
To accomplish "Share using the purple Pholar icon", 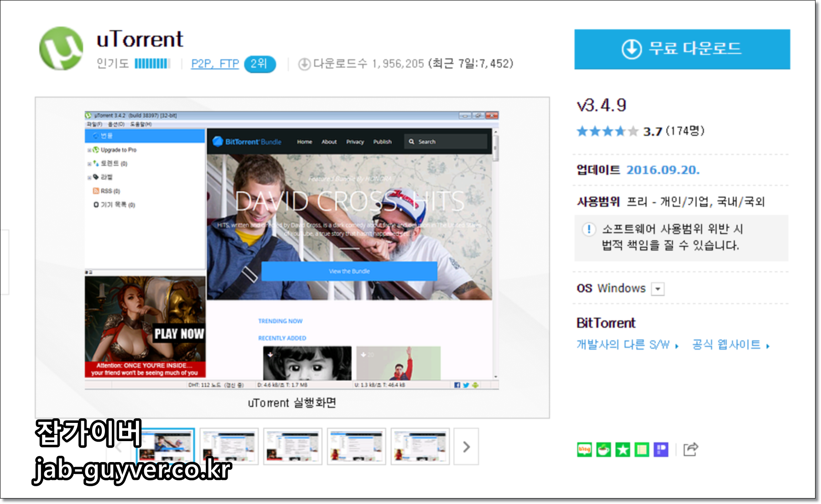I will point(661,450).
